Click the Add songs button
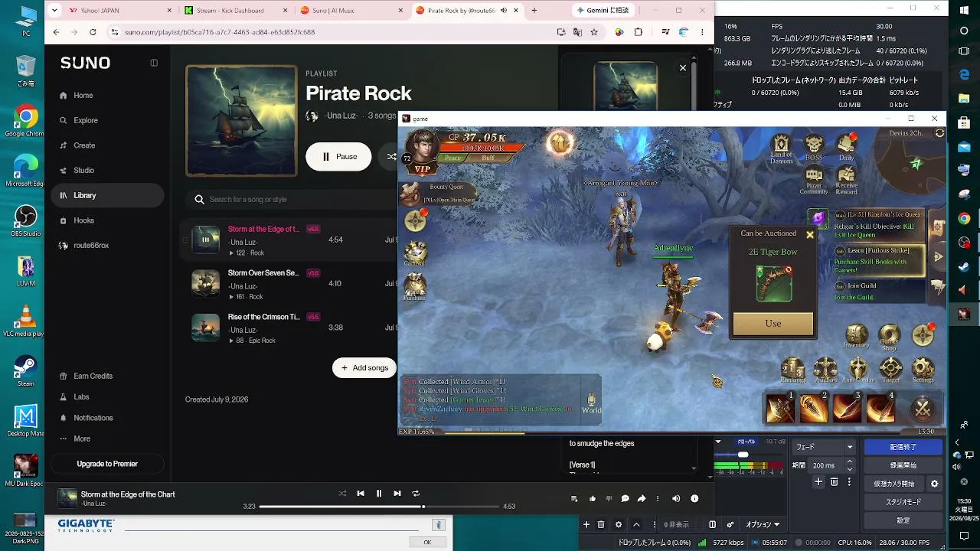Screen dimensions: 980x551 (364, 368)
